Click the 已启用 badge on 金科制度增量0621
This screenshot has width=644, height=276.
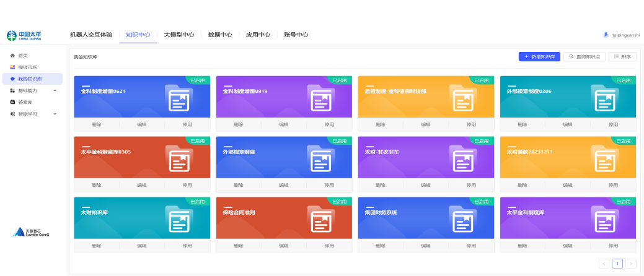198,80
